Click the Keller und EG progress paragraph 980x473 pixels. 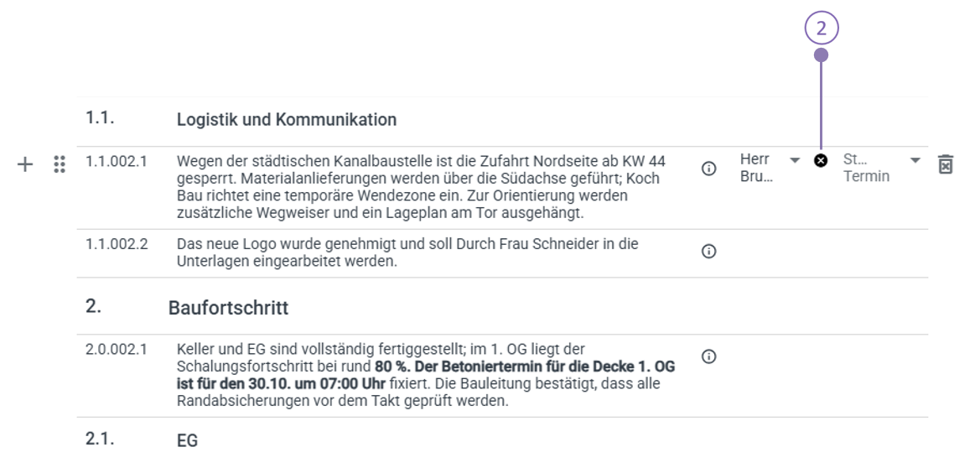(x=426, y=374)
